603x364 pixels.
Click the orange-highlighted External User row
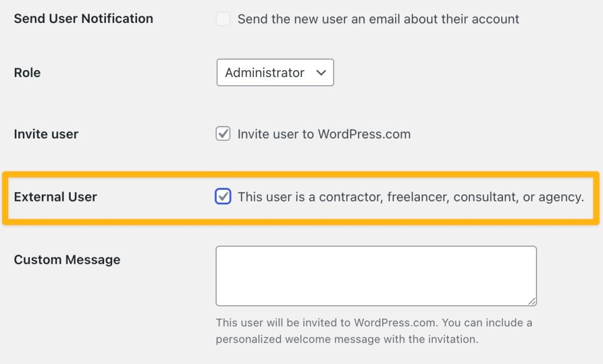pyautogui.click(x=301, y=197)
